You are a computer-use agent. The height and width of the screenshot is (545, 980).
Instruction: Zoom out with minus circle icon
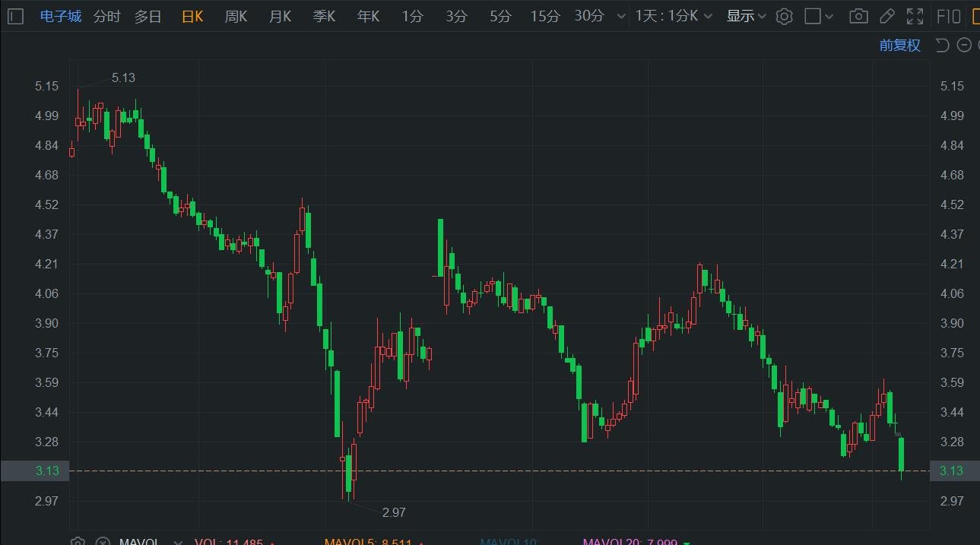(x=964, y=46)
